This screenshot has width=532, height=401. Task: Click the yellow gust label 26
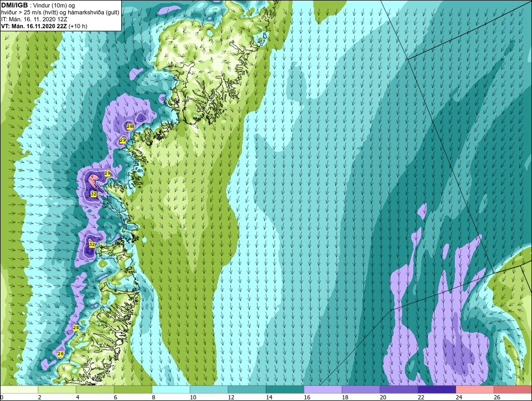(61, 354)
